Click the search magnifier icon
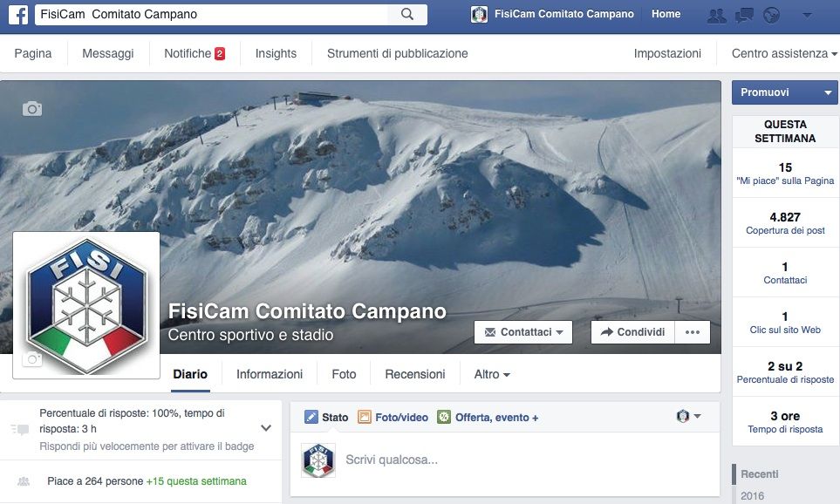The width and height of the screenshot is (840, 504). click(x=407, y=15)
